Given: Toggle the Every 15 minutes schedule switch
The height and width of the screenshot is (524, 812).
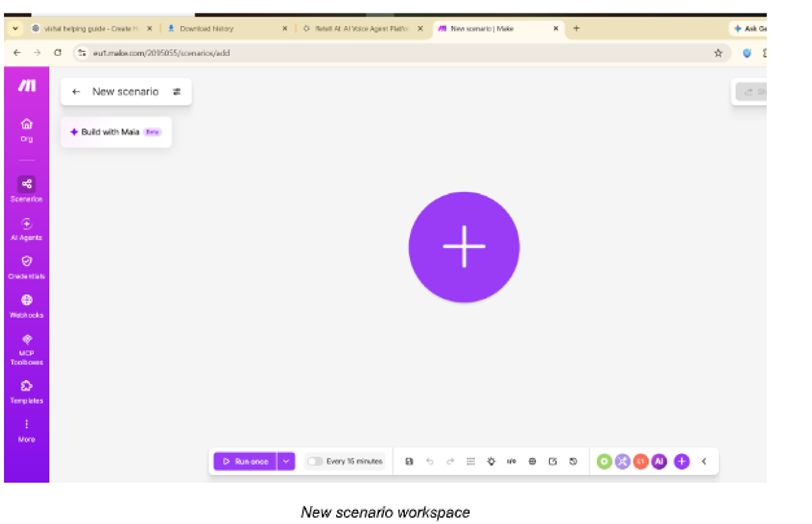Looking at the screenshot, I should pos(315,461).
